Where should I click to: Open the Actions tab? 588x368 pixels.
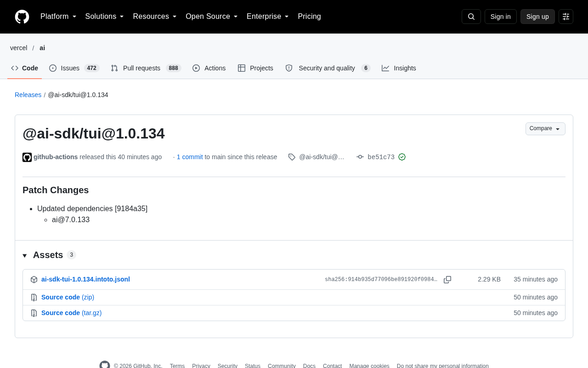[x=209, y=68]
